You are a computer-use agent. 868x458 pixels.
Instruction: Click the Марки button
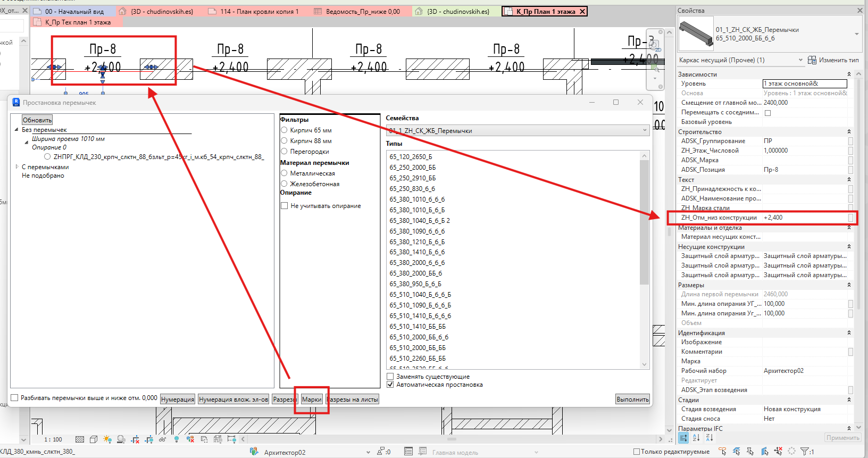(312, 399)
